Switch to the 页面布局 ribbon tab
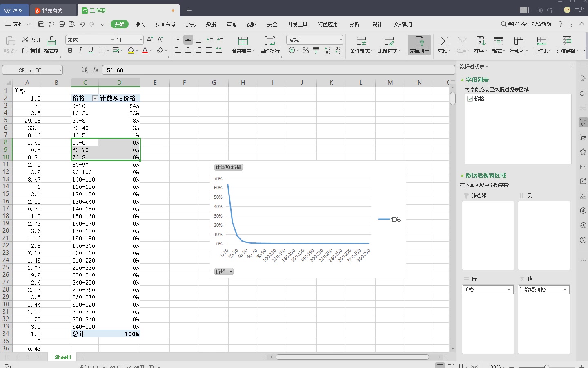 point(165,25)
